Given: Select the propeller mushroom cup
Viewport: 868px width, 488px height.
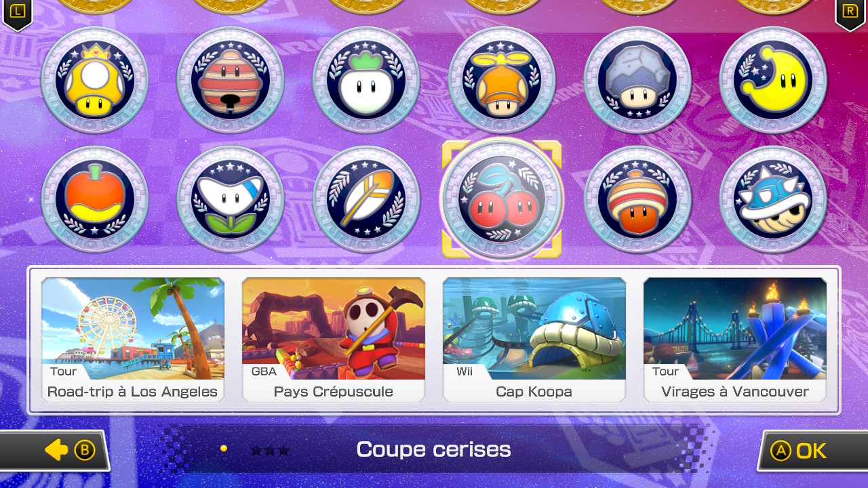Looking at the screenshot, I should click(x=502, y=81).
